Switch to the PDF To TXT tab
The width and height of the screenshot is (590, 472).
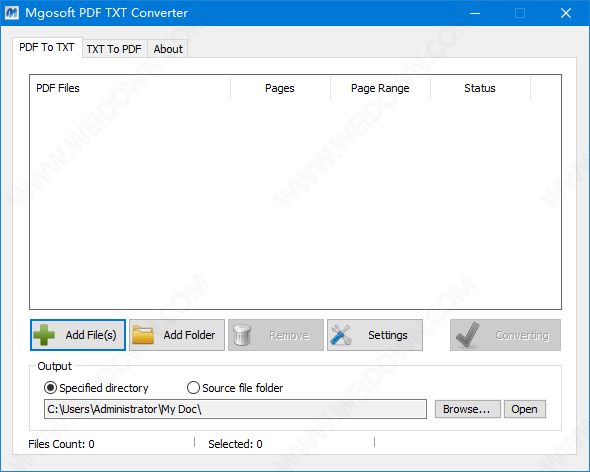coord(47,47)
